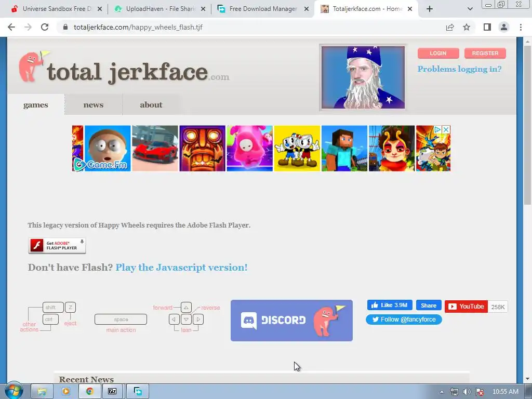Click Facebook Like 3.9M button
The width and height of the screenshot is (532, 399).
point(390,305)
